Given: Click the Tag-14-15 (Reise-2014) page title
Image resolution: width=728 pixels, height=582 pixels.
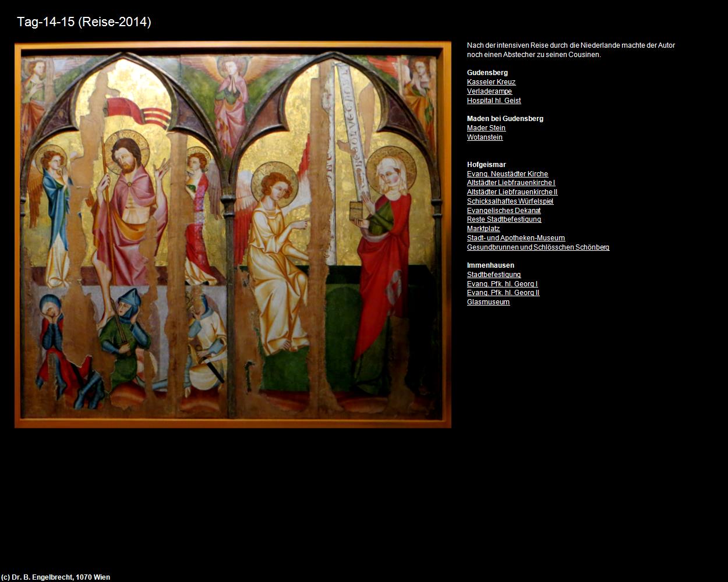Looking at the screenshot, I should 84,22.
